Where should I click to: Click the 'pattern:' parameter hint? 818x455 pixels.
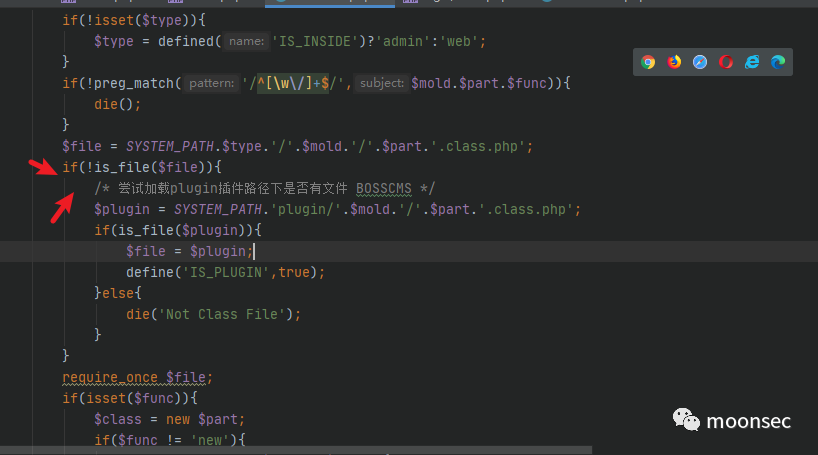tap(212, 84)
